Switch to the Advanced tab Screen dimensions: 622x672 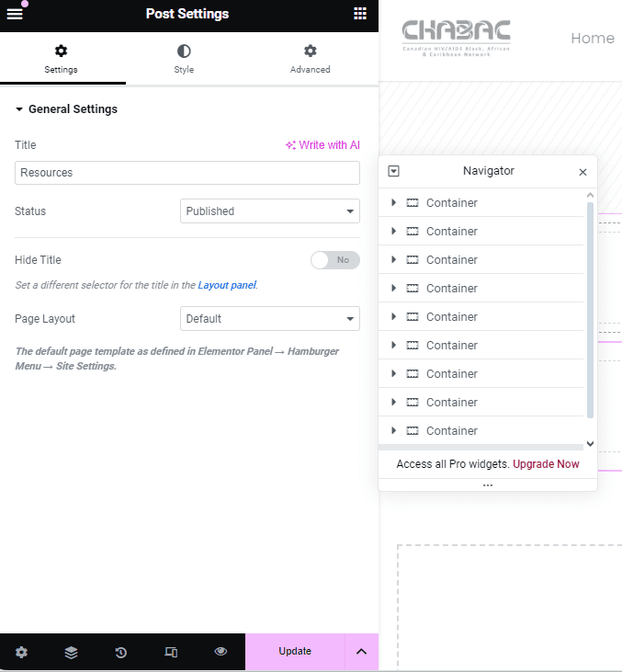tap(310, 60)
